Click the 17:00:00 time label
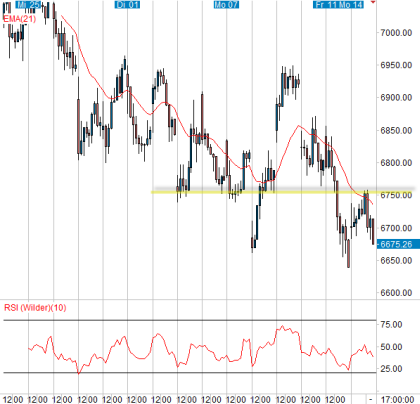 (x=398, y=399)
